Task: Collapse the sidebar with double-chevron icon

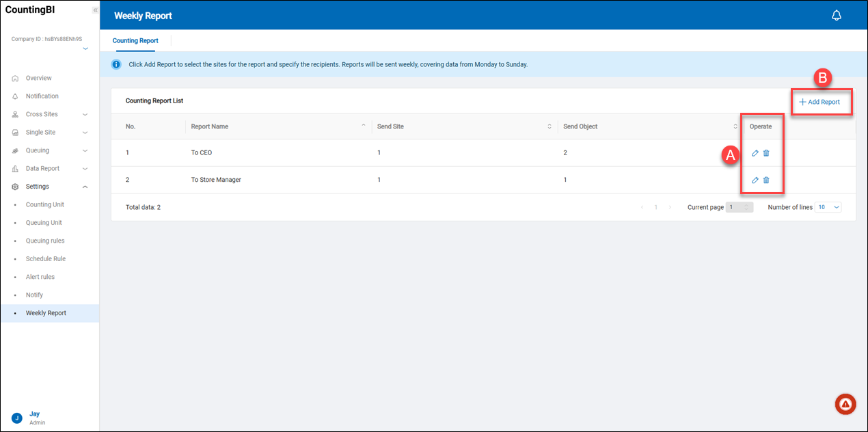Action: pyautogui.click(x=95, y=10)
